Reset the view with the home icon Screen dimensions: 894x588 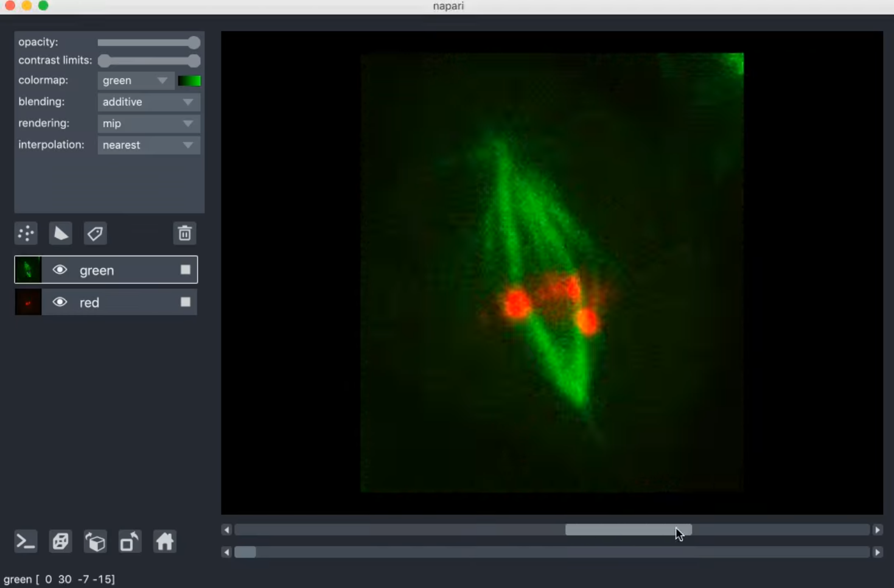164,541
